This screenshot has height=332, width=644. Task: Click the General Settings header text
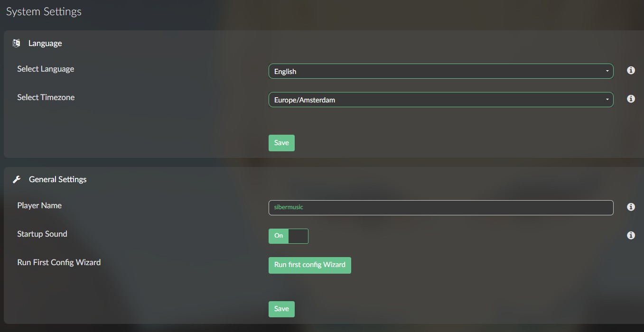[57, 179]
